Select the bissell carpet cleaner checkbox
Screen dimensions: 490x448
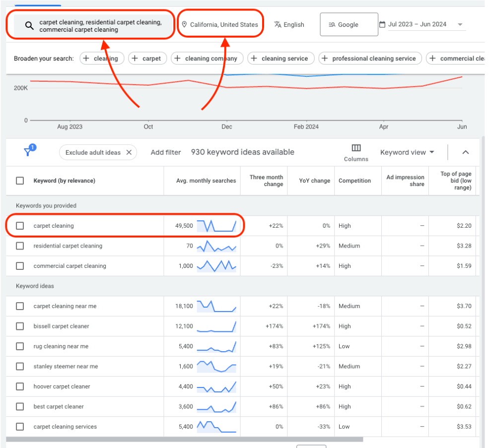(20, 326)
